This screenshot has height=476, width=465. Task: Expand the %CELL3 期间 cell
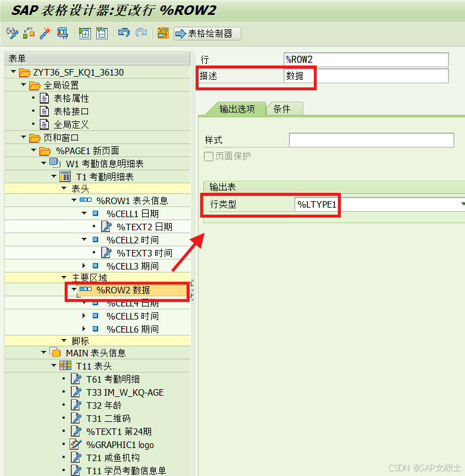pyautogui.click(x=84, y=266)
